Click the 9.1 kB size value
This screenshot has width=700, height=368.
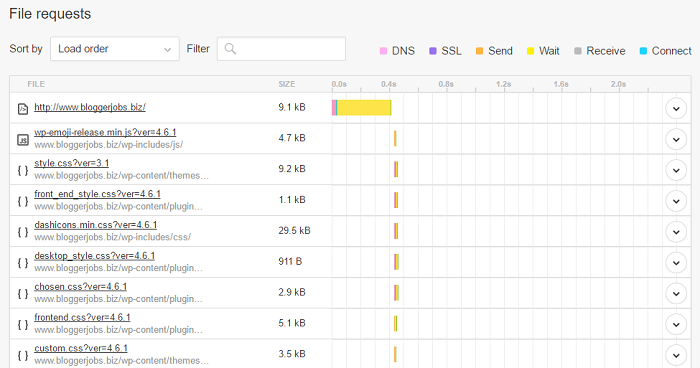292,107
